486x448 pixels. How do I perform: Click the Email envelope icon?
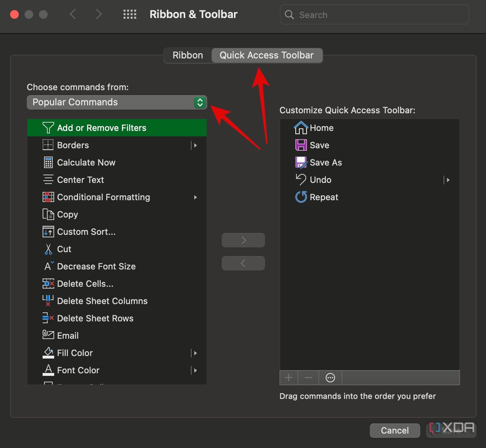click(x=48, y=335)
